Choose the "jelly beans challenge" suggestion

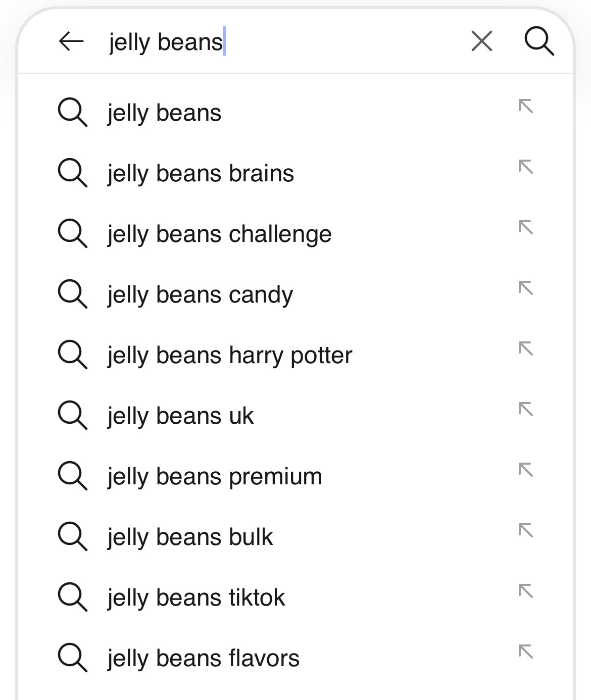[x=220, y=234]
